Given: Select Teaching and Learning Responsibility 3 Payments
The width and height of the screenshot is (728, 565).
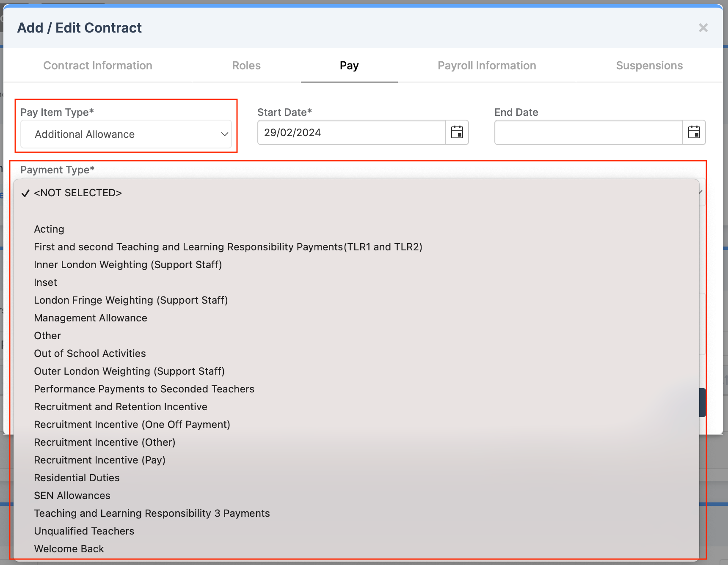Looking at the screenshot, I should pos(152,513).
